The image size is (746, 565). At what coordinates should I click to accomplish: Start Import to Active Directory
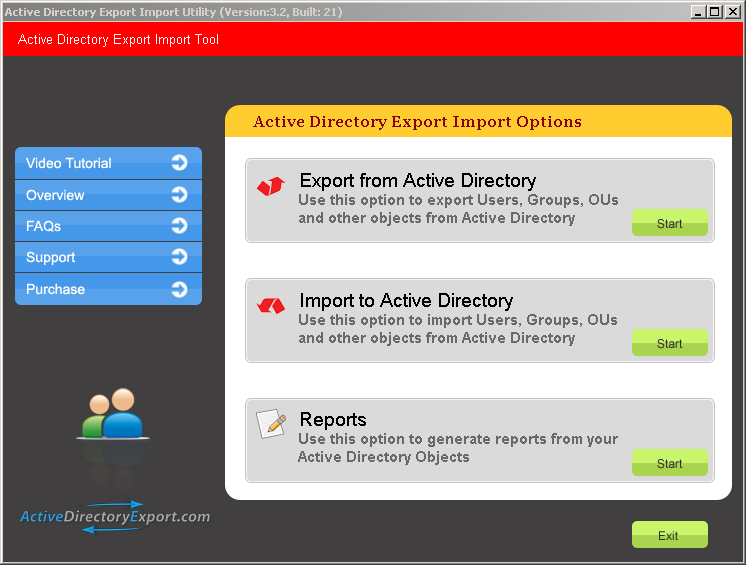click(x=669, y=343)
